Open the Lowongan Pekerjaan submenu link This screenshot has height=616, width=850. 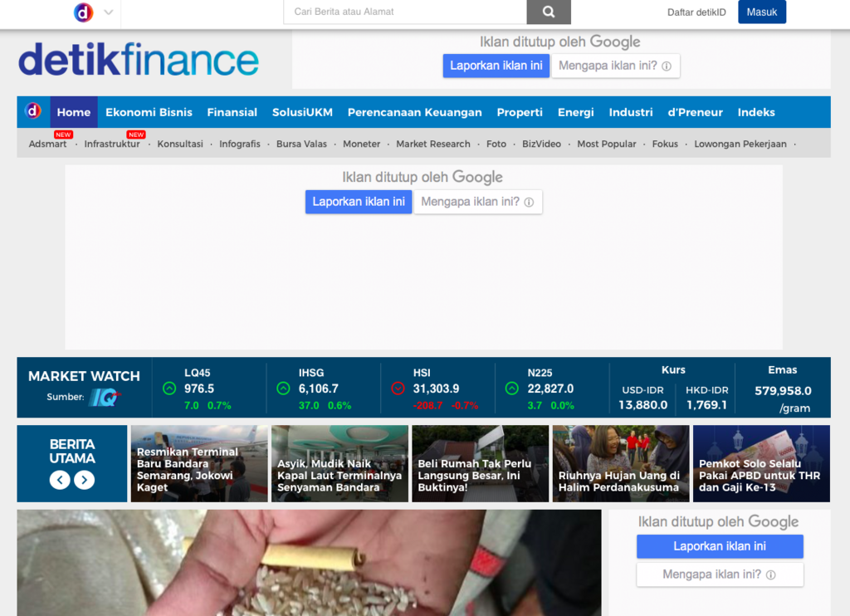coord(740,144)
